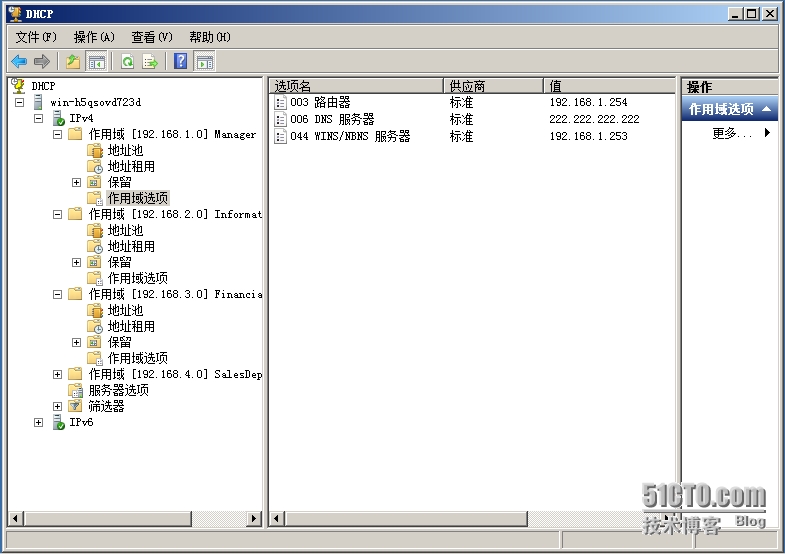
Task: Click the right arrow of tree pane scrollbar
Action: coord(254,518)
